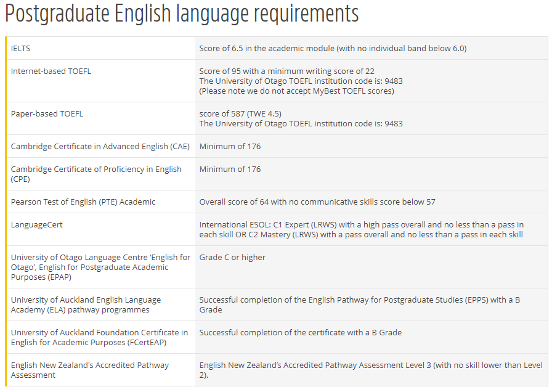Click the CPE row's Minimum of 176 text
This screenshot has width=552, height=392.
point(230,169)
